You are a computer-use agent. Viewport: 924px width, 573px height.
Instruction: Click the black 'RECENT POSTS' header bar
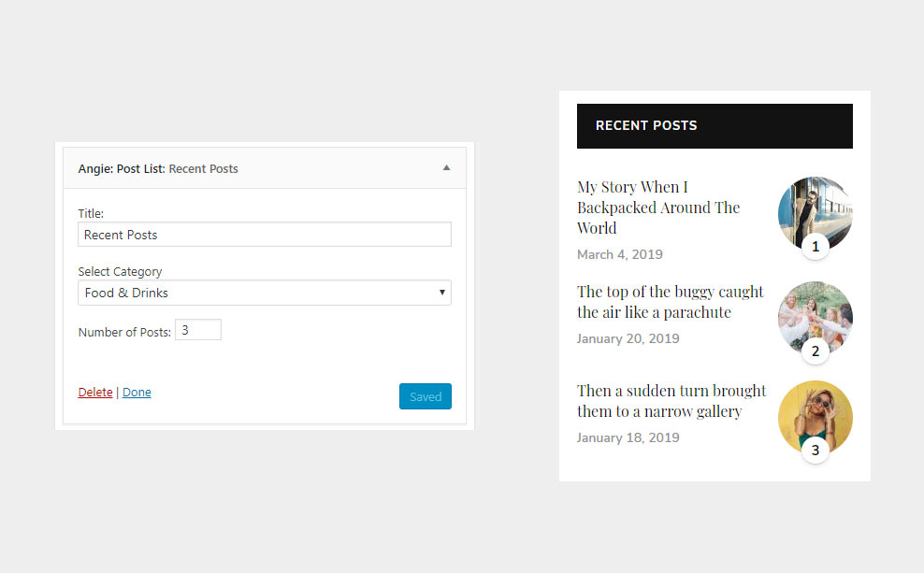(715, 125)
